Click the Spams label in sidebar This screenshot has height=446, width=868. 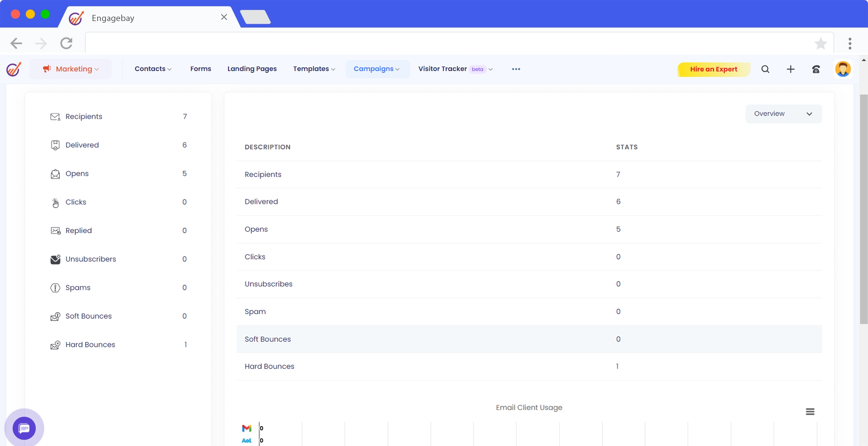pos(78,288)
